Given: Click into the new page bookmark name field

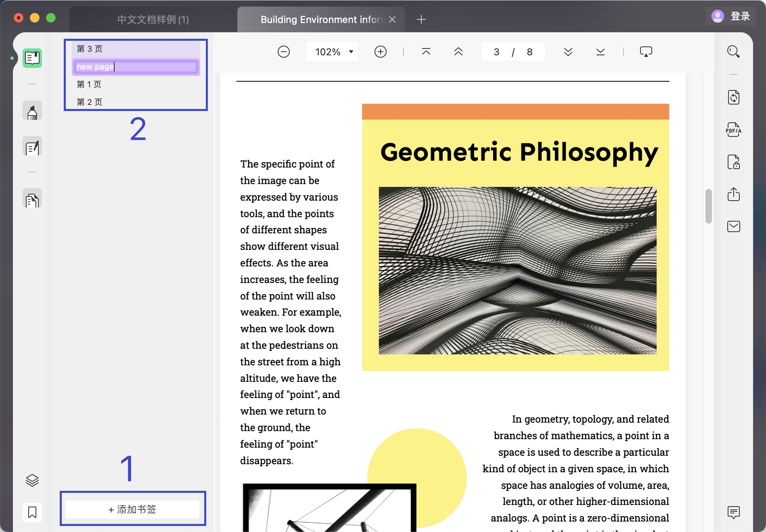Looking at the screenshot, I should (x=136, y=67).
